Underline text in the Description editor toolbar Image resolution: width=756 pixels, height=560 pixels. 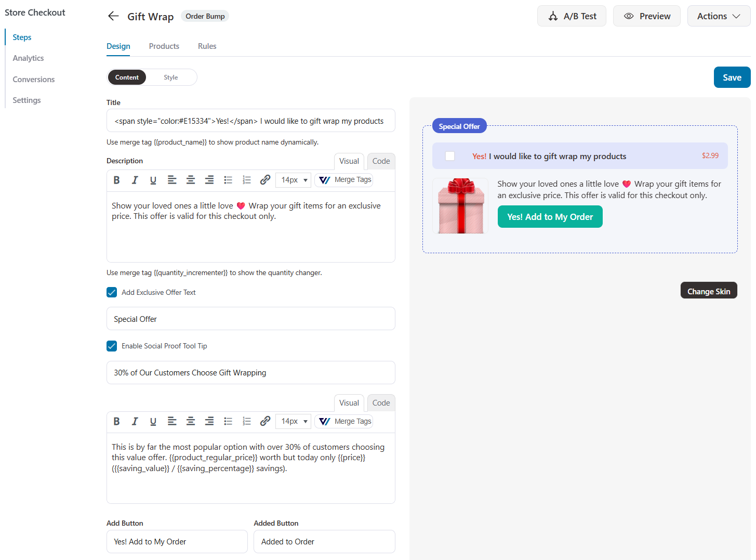tap(153, 180)
